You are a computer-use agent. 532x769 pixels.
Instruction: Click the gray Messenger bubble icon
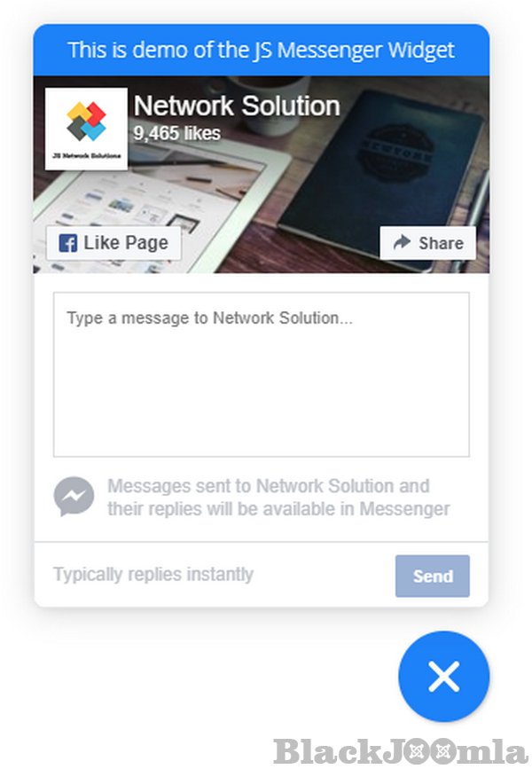pos(74,497)
